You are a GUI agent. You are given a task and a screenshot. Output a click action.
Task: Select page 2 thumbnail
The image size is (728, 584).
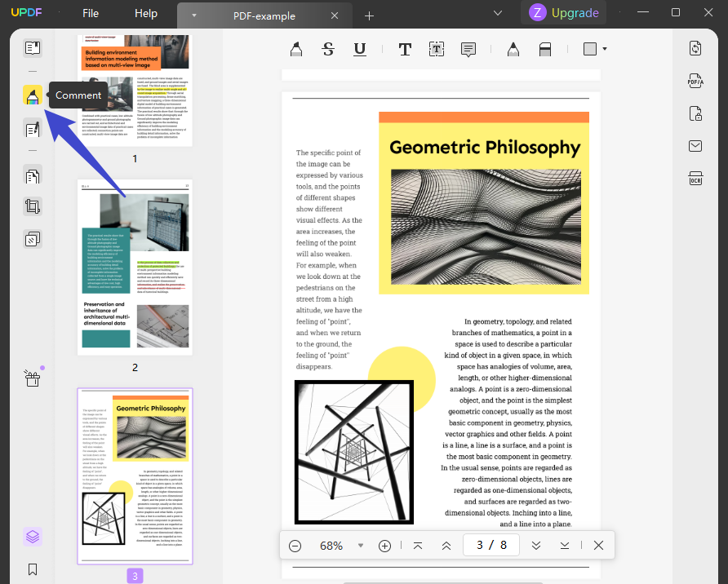pyautogui.click(x=135, y=268)
